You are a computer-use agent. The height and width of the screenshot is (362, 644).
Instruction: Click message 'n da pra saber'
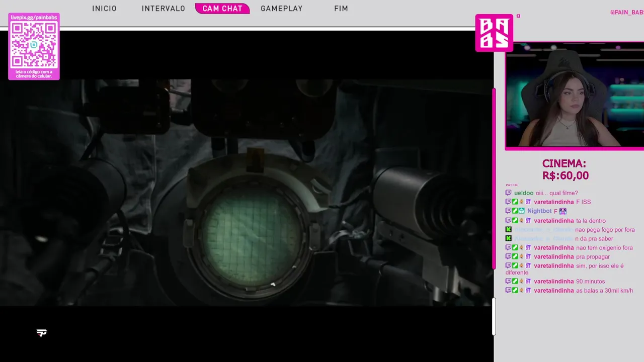click(x=594, y=239)
